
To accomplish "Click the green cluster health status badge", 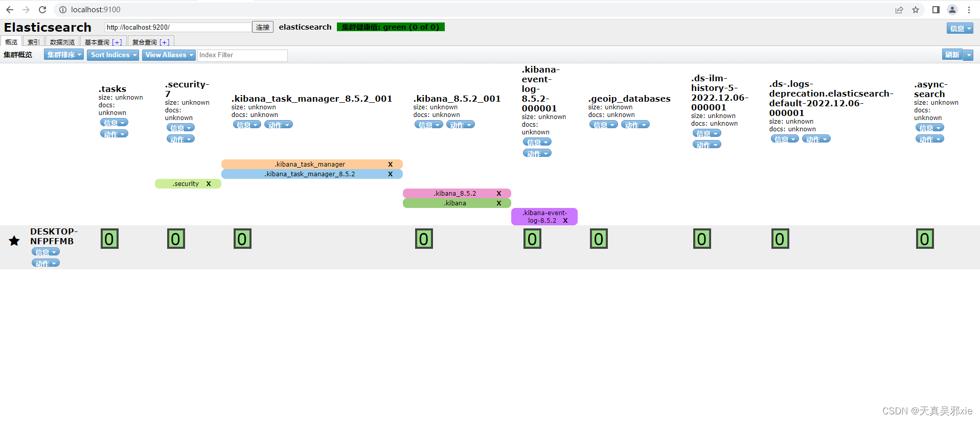I will 391,27.
